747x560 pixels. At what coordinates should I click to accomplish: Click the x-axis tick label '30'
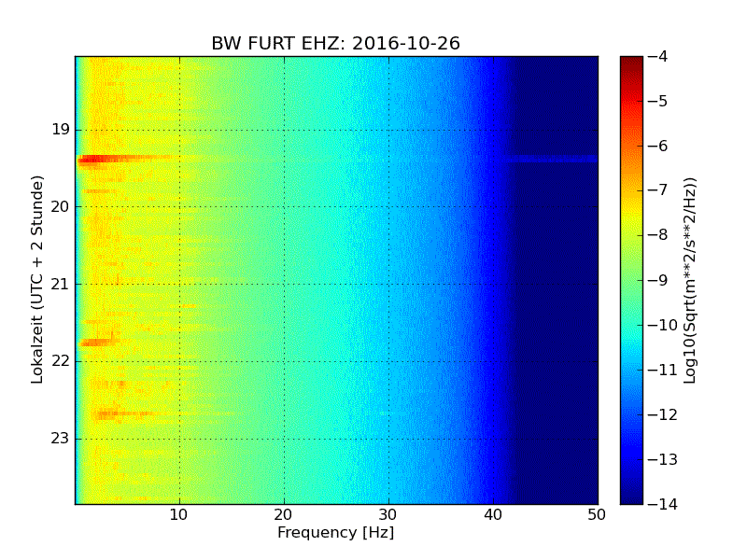(x=388, y=515)
